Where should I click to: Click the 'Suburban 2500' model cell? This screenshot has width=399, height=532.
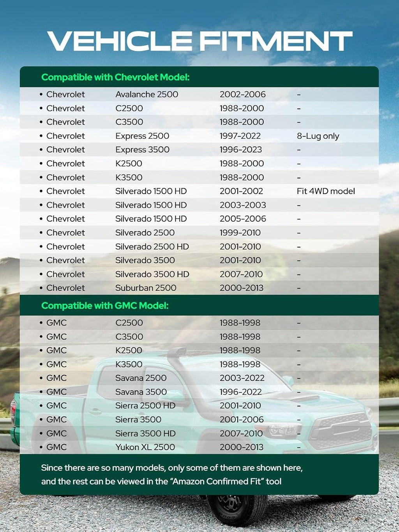(x=146, y=288)
